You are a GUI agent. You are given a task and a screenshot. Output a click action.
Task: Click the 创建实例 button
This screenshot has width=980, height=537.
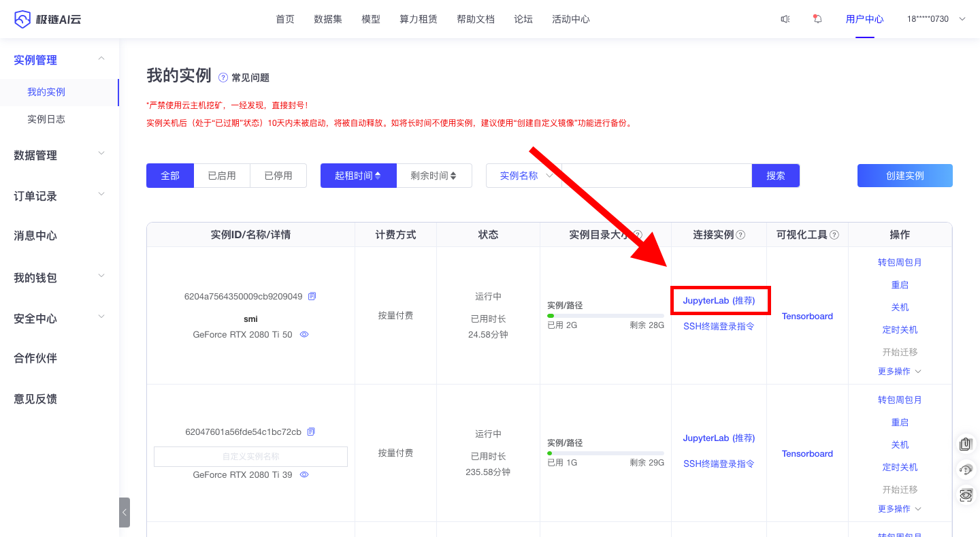tap(904, 175)
